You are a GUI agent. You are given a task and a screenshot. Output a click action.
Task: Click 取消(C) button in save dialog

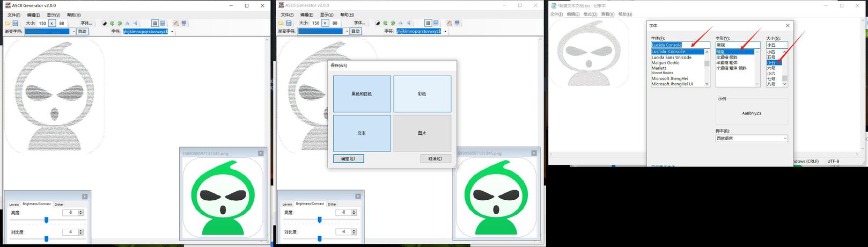(436, 158)
